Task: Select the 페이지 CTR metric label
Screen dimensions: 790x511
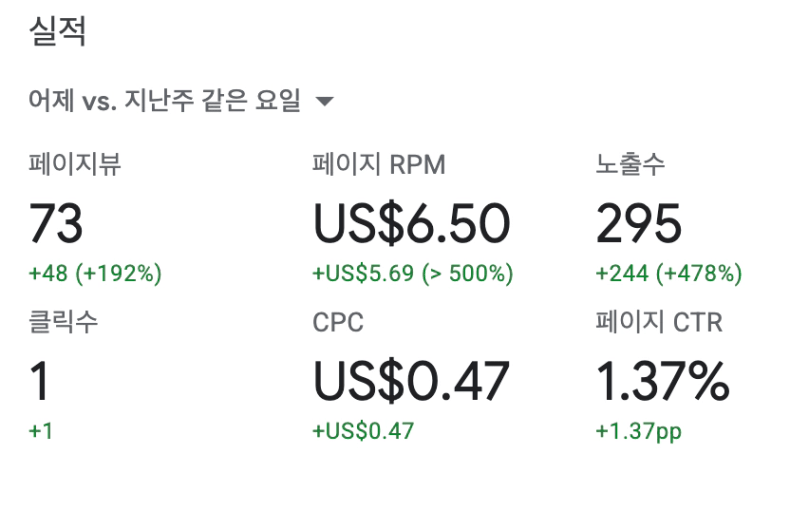Action: coord(659,322)
